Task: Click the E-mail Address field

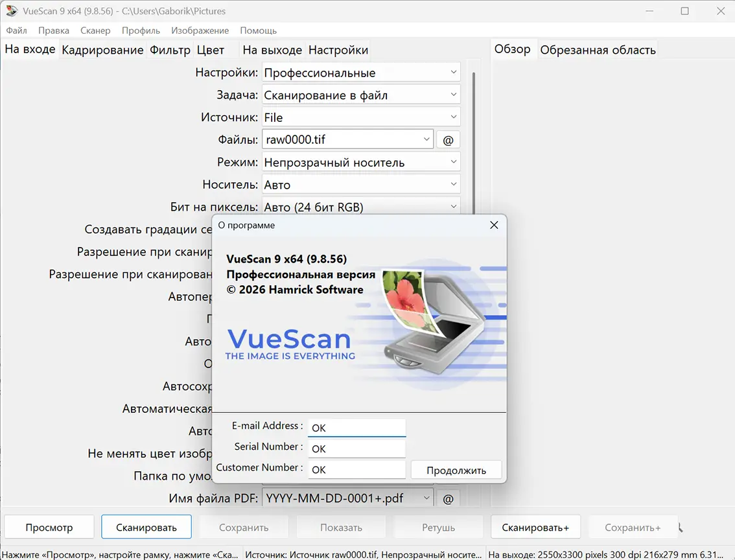Action: tap(356, 428)
